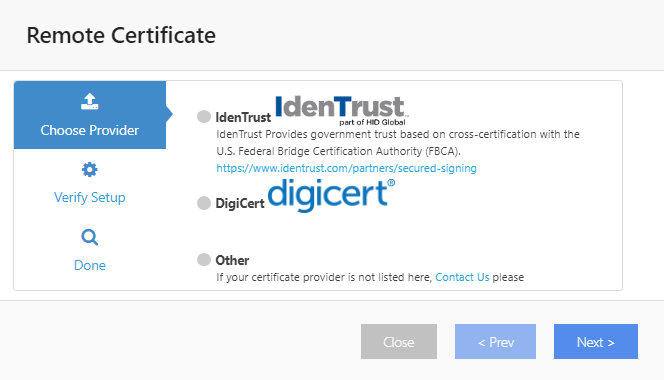
Task: Select the DigiCert radio button
Action: pyautogui.click(x=204, y=203)
